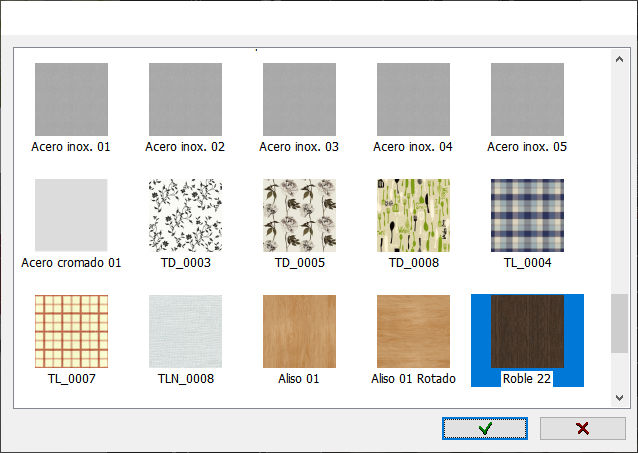Click the 'Acero inox. 02' label
The image size is (638, 453).
pos(185,147)
